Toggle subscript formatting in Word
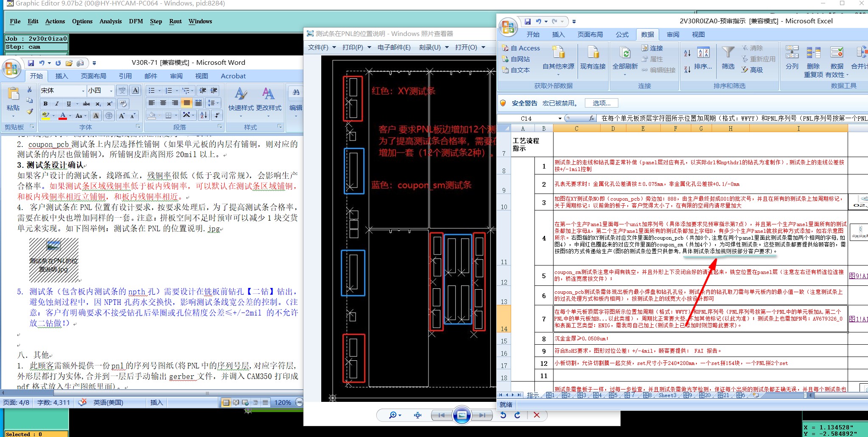 point(98,104)
